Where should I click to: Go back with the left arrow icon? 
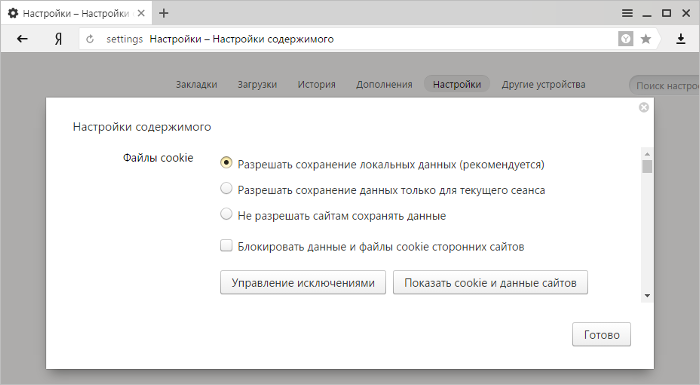22,39
